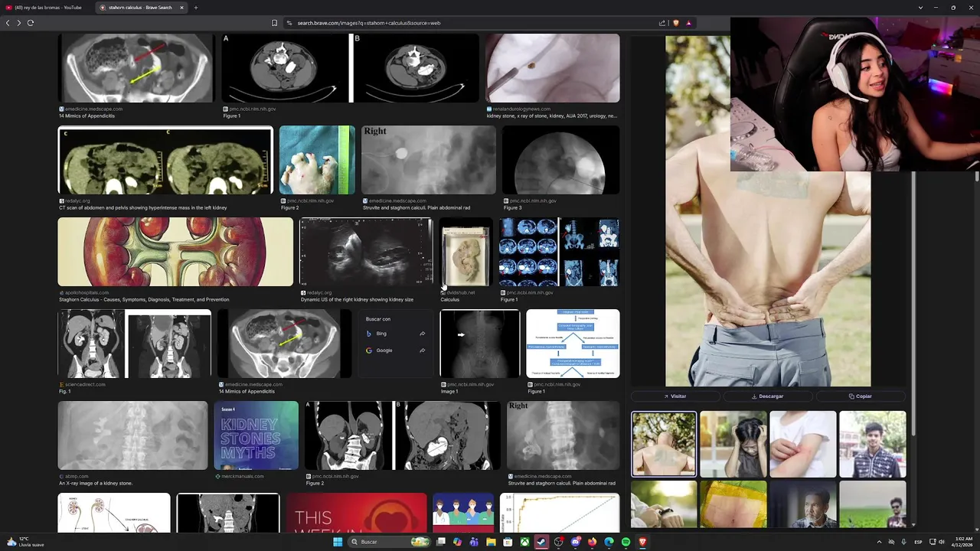Open the THIS WEEK IN red thumbnail
The height and width of the screenshot is (551, 980).
point(356,513)
